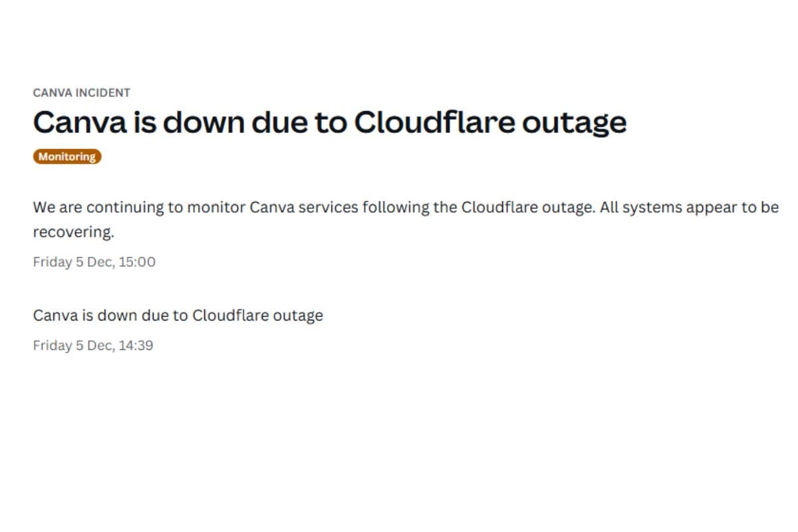
Task: Click the orange Monitoring status badge
Action: click(x=67, y=157)
